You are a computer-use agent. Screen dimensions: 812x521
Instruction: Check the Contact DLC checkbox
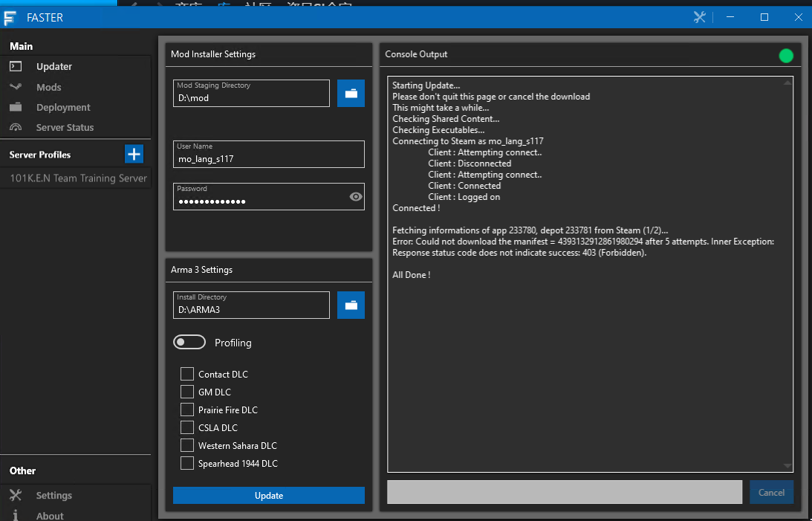(x=186, y=374)
